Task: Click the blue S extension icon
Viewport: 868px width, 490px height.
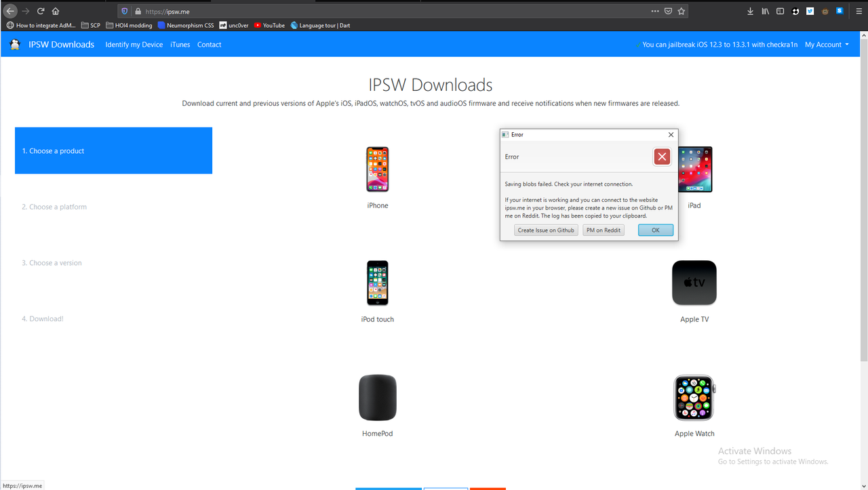Action: coord(840,11)
